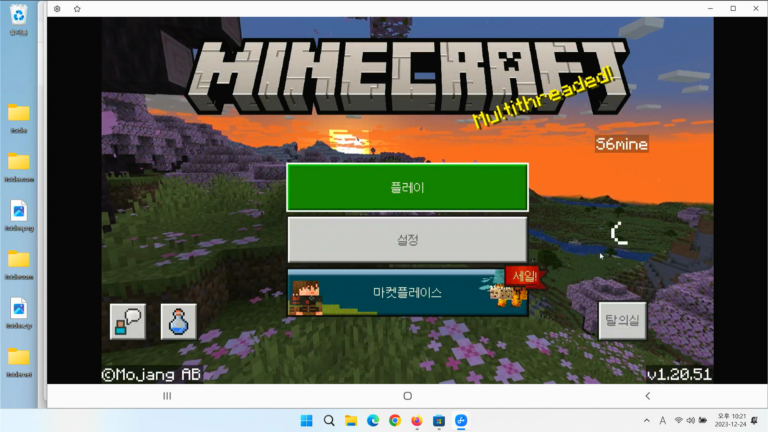Image resolution: width=768 pixels, height=432 pixels.
Task: Tap the Android back navigation arrow
Action: 647,396
